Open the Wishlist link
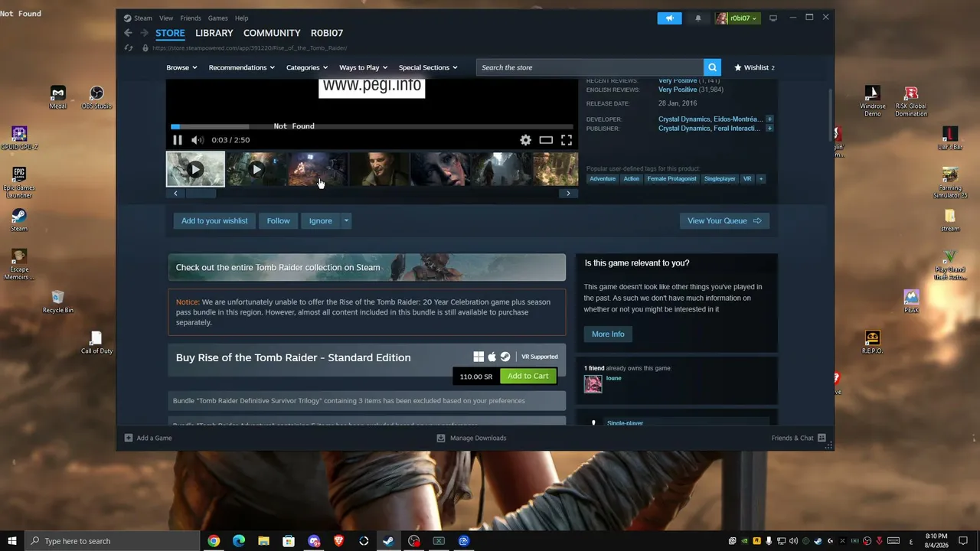 754,67
